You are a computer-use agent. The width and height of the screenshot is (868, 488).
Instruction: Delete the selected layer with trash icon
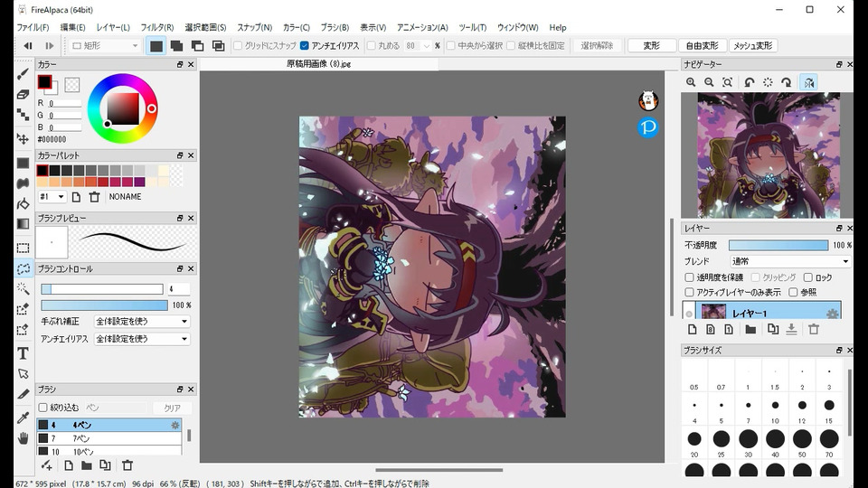point(813,329)
